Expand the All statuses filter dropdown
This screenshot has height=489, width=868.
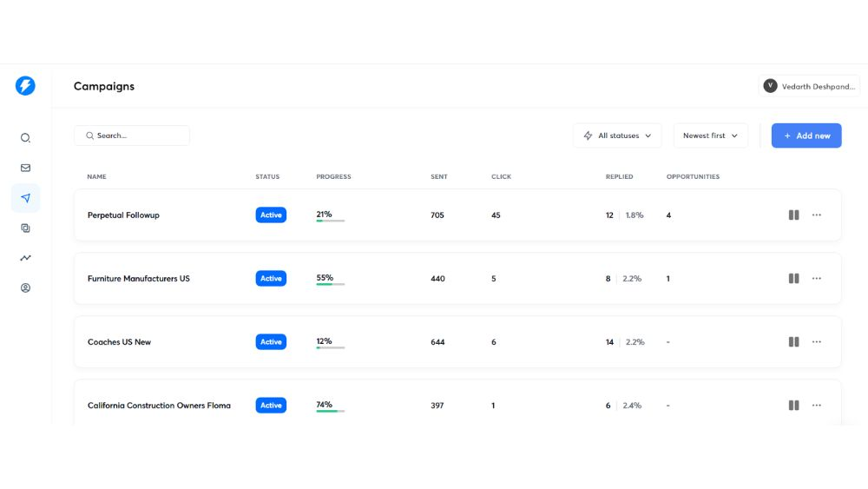(x=617, y=135)
